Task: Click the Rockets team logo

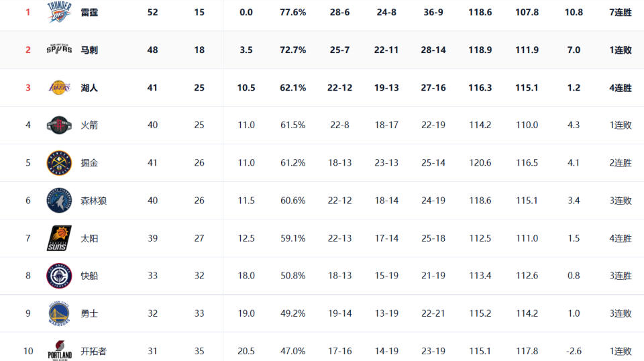Action: pos(59,125)
